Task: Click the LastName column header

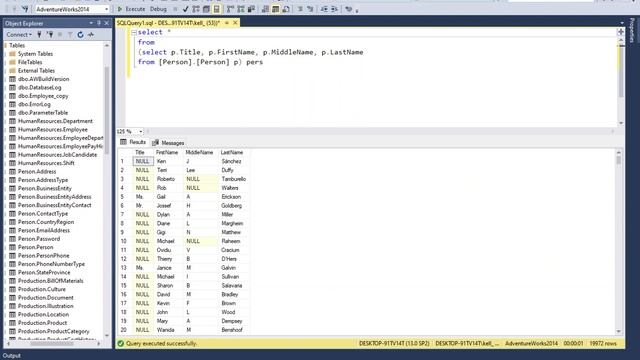Action: (232, 152)
